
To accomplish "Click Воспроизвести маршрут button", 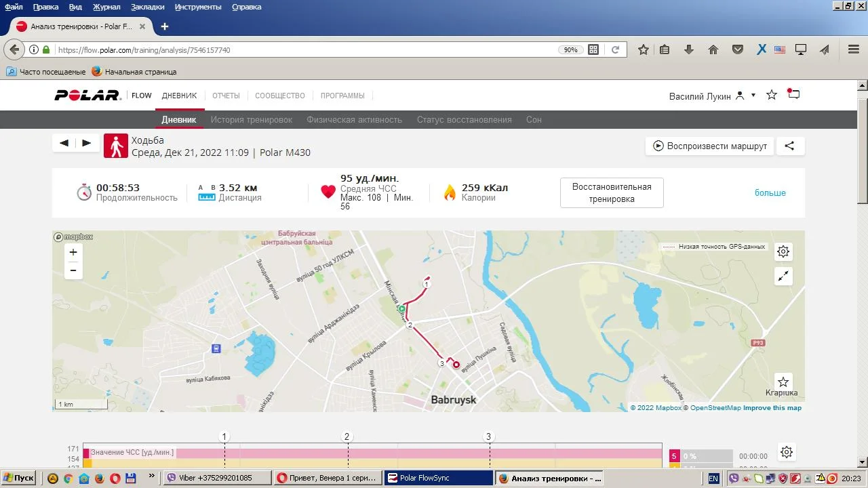I will coord(709,146).
